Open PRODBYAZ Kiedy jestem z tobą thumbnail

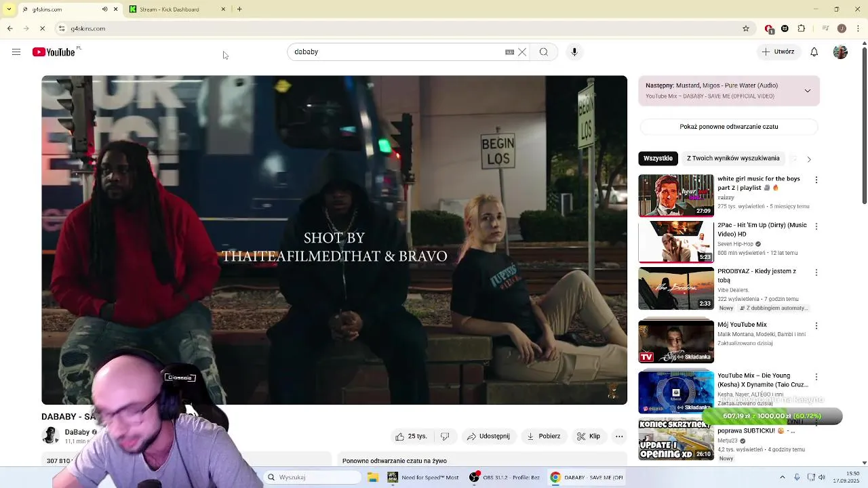point(676,288)
